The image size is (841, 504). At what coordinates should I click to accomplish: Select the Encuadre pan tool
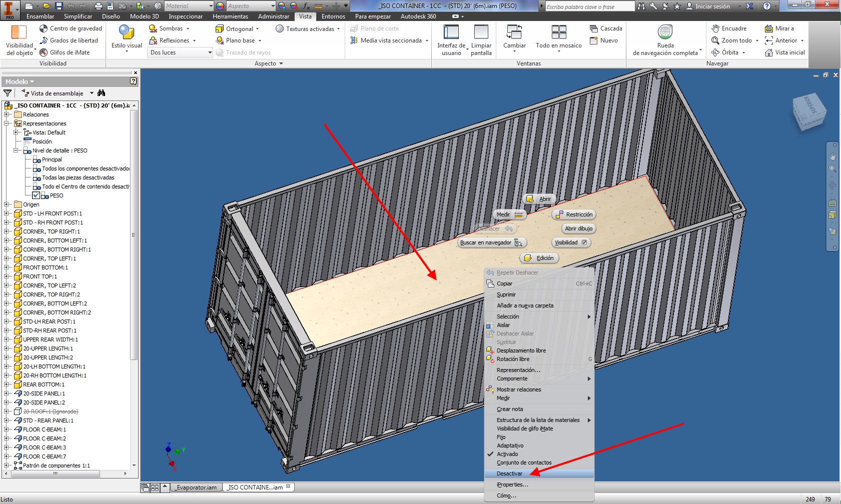(729, 28)
